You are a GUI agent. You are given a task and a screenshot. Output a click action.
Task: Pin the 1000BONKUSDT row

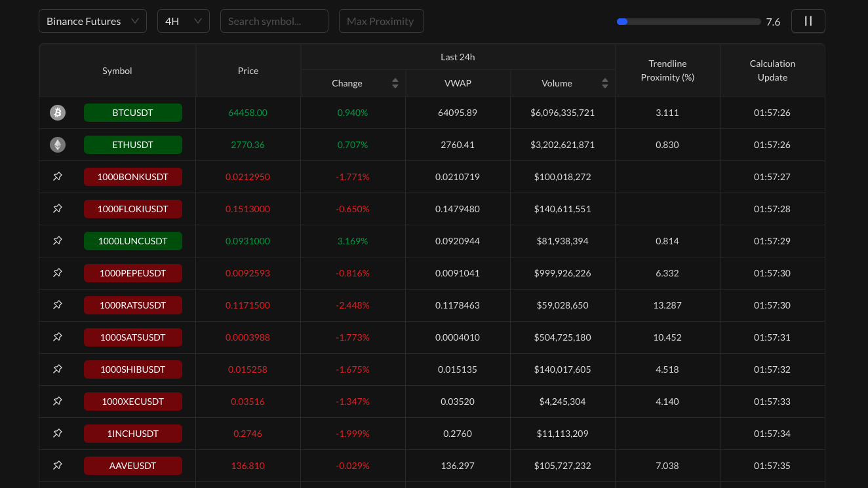58,177
